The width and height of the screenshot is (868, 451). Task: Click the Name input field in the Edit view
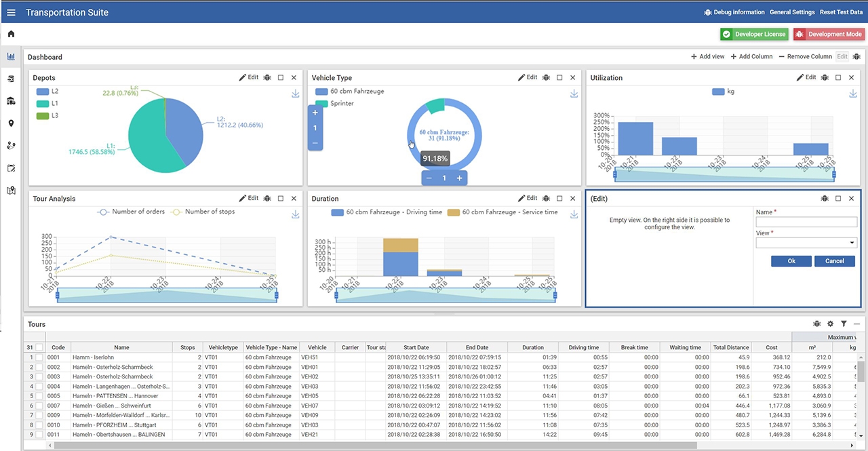[806, 222]
